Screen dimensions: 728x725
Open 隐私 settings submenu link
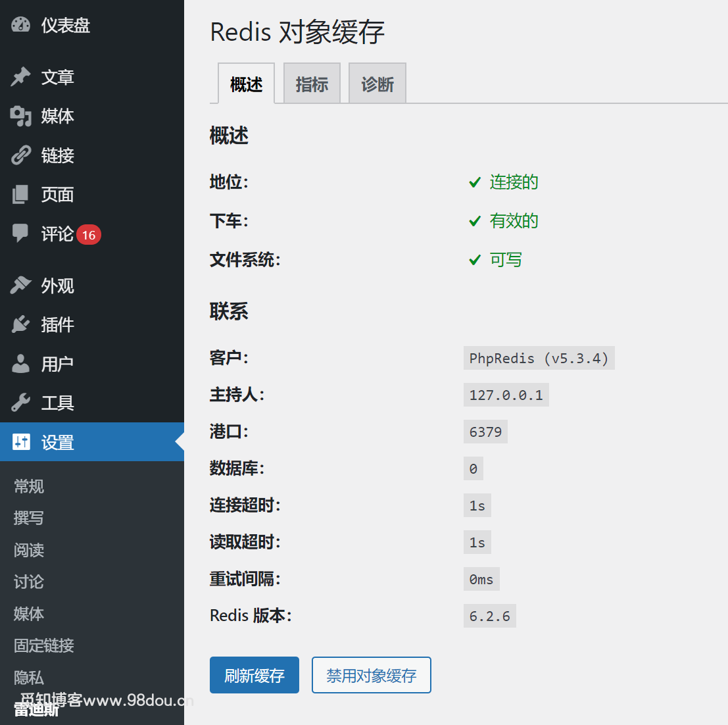click(29, 677)
